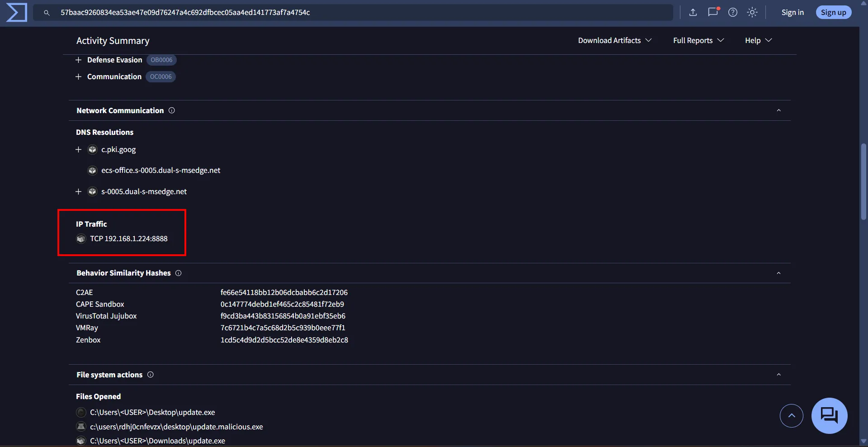Expand the c.pki.goog DNS resolution
This screenshot has height=447, width=868.
coord(78,150)
